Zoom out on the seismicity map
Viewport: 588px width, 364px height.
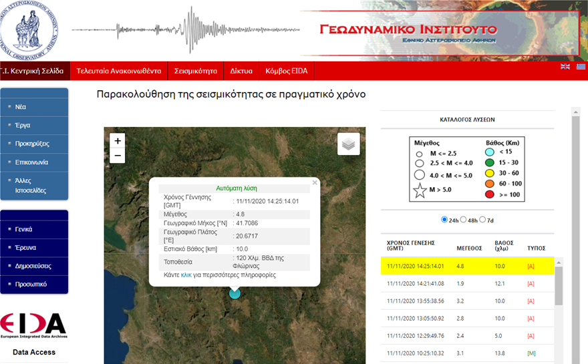(118, 156)
